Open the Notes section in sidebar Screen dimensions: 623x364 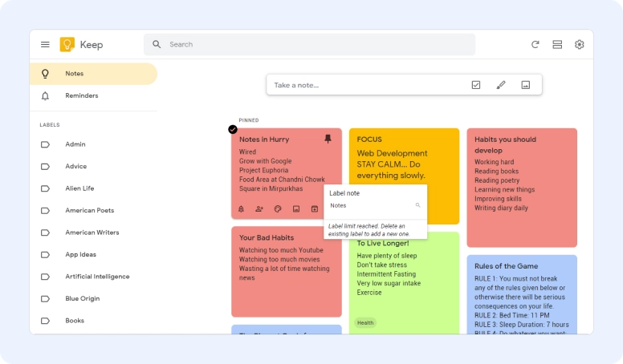pos(93,74)
